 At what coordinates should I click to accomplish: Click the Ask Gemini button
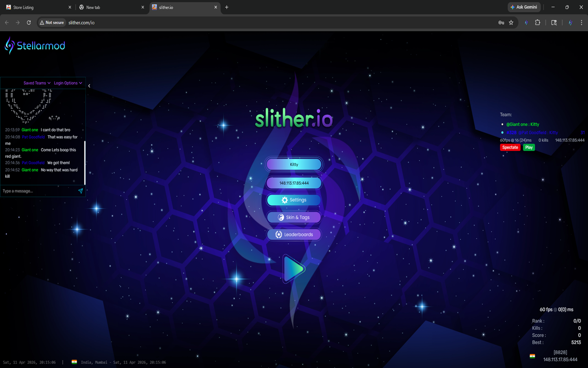[524, 7]
